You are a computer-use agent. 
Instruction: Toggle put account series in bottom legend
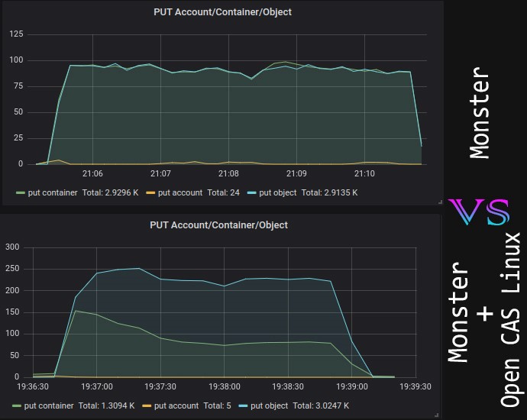click(176, 406)
